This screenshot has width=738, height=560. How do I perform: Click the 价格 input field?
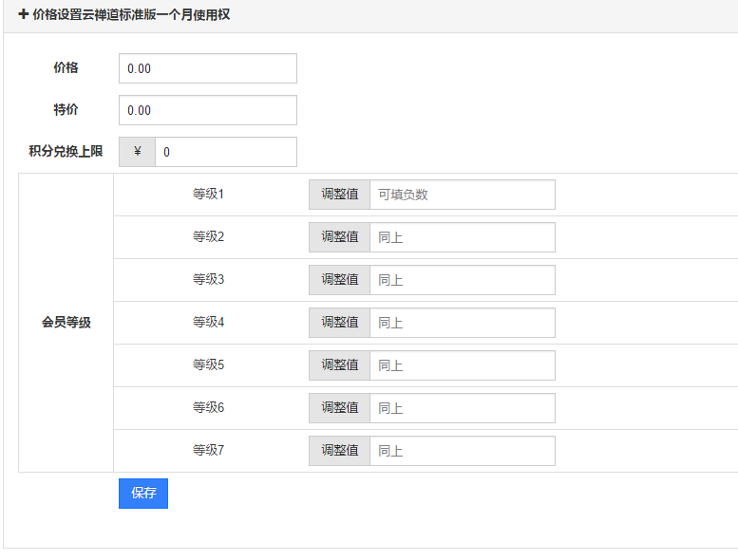(207, 68)
